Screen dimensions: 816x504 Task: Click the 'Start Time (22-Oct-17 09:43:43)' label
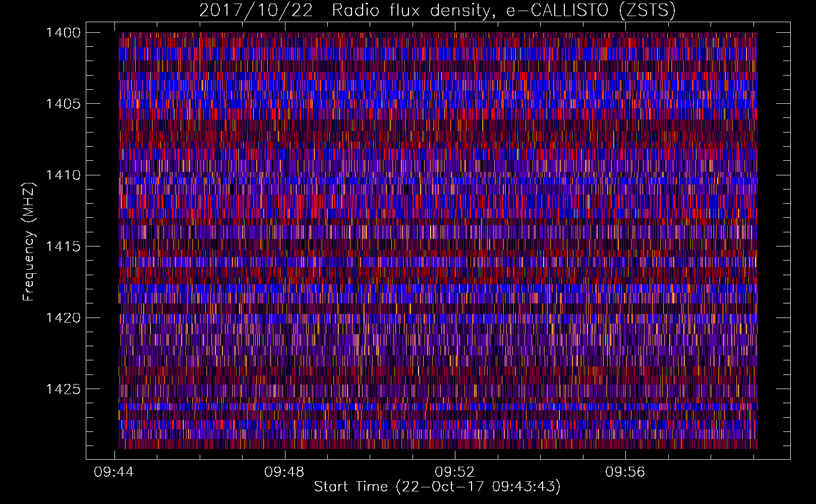[437, 487]
